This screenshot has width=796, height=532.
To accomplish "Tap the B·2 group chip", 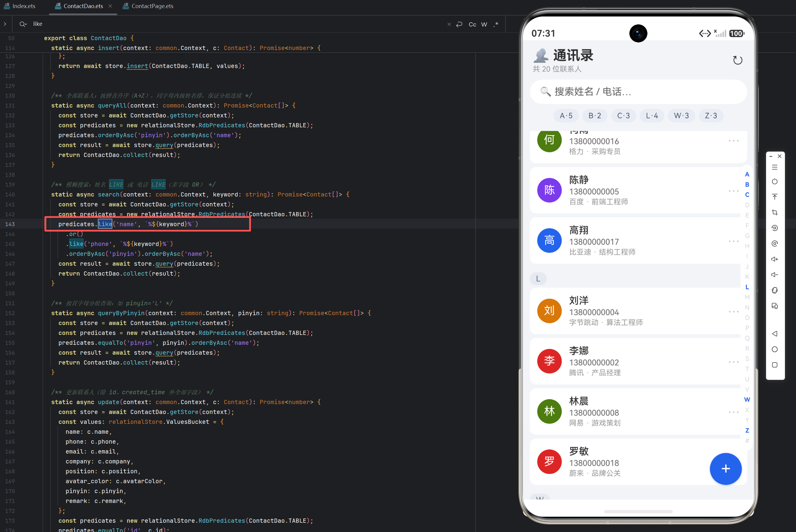I will (595, 116).
